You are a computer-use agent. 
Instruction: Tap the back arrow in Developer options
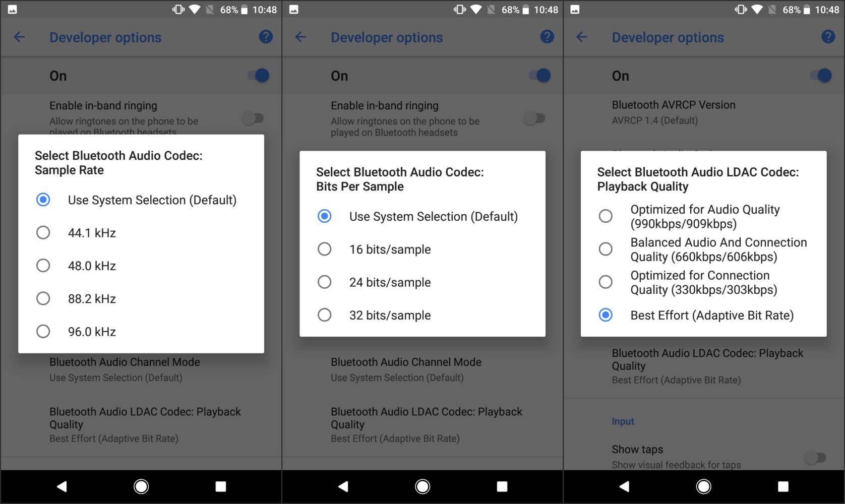coord(19,37)
